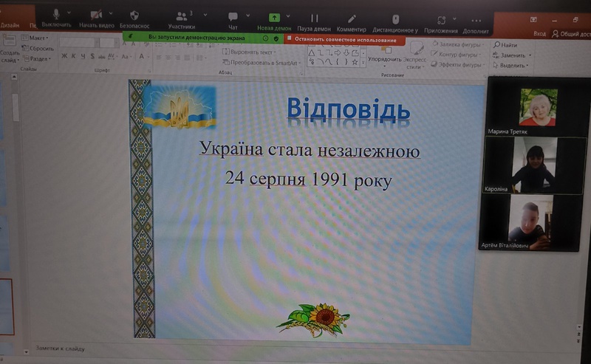
Task: Expand arrow beside Участники
Action: click(x=205, y=15)
